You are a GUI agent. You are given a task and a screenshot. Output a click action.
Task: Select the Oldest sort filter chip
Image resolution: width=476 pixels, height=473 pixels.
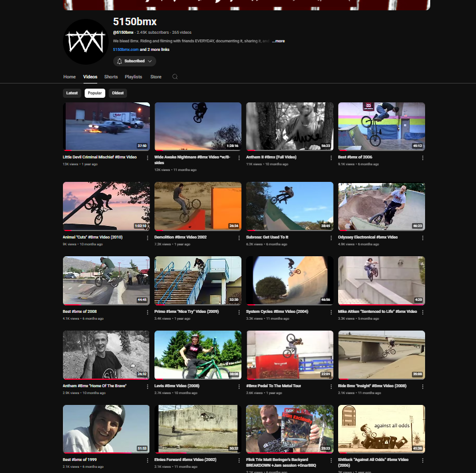(117, 93)
